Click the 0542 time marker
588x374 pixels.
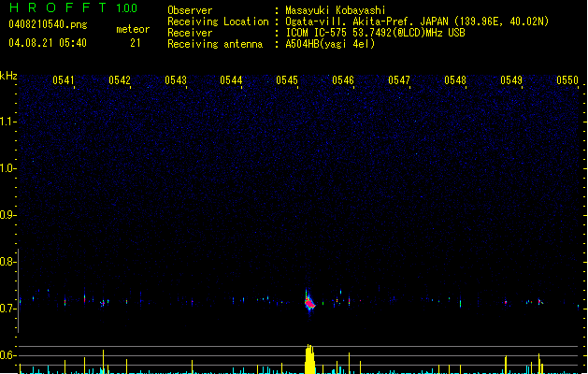120,80
